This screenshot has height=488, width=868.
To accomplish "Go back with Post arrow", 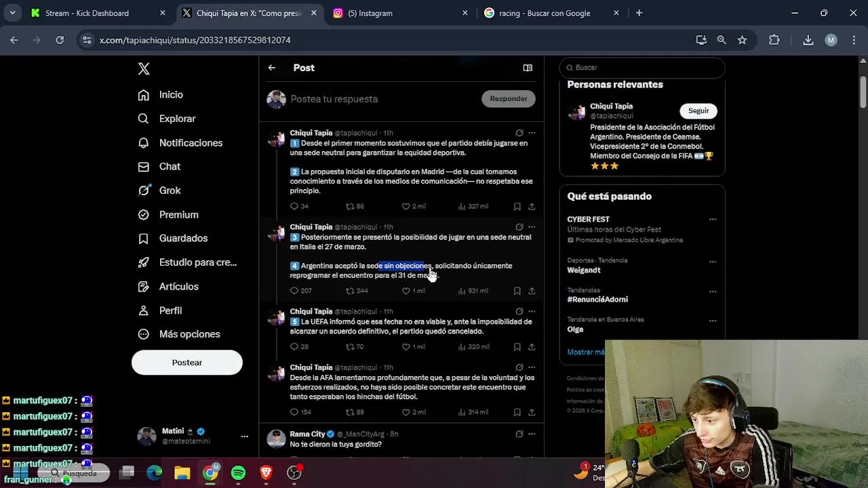I will tap(271, 68).
